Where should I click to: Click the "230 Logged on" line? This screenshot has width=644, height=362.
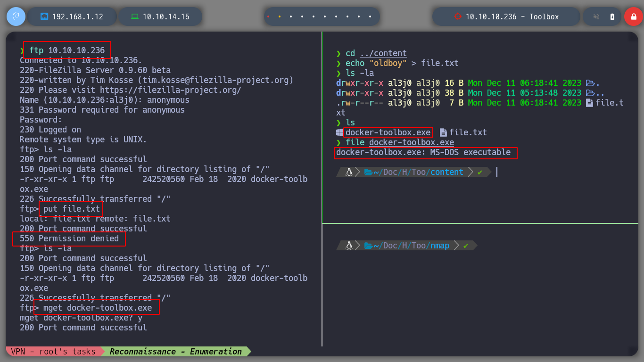coord(50,130)
